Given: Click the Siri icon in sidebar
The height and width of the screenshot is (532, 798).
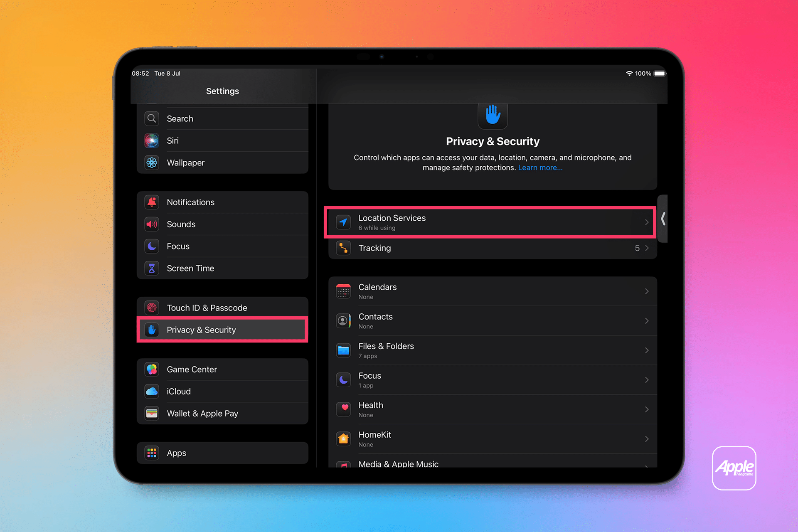Looking at the screenshot, I should click(152, 140).
